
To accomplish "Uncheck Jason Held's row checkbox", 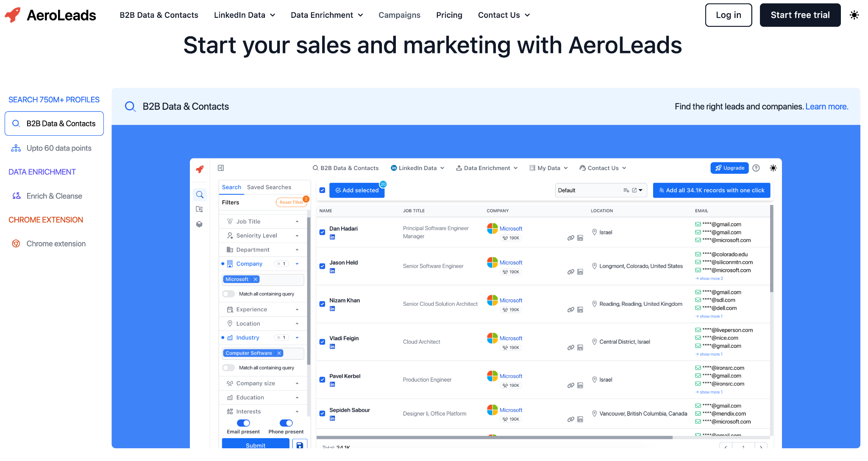I will click(322, 266).
